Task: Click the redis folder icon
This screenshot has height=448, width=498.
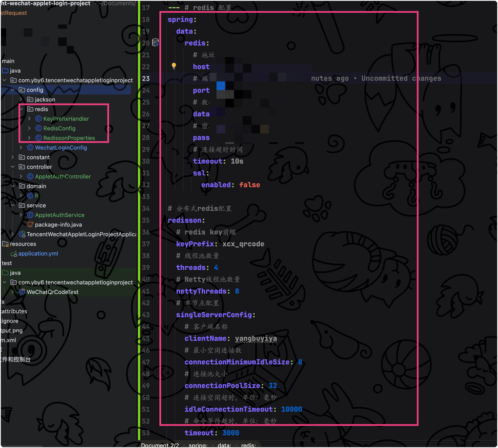Action: (x=30, y=109)
